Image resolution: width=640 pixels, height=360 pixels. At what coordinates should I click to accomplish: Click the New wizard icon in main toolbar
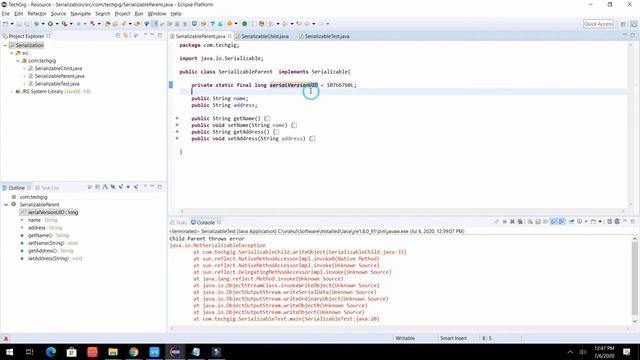(x=5, y=24)
